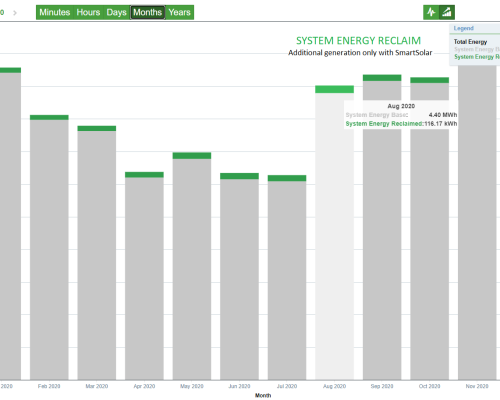
Task: Click tooltip value '116.17 kWh'
Action: pyautogui.click(x=441, y=124)
